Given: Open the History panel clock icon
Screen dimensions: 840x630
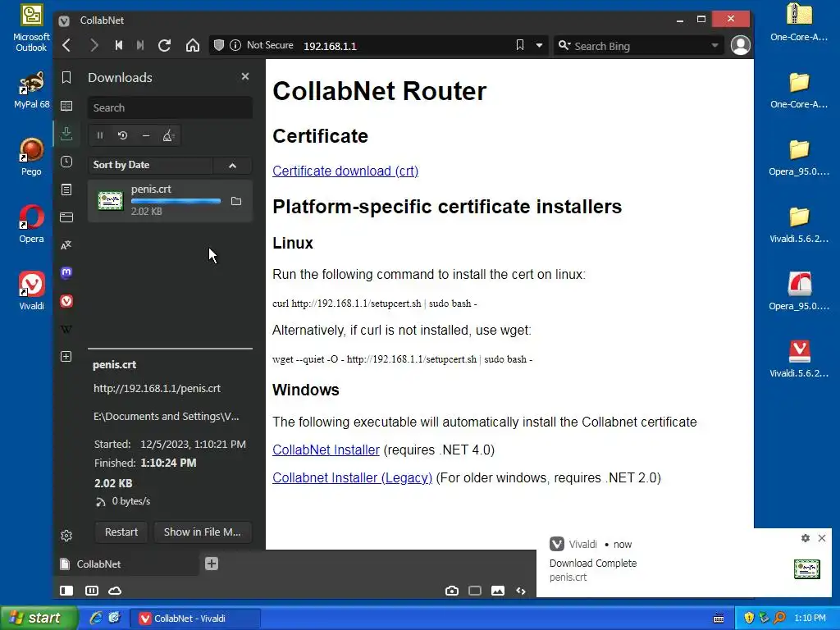Looking at the screenshot, I should (x=66, y=162).
